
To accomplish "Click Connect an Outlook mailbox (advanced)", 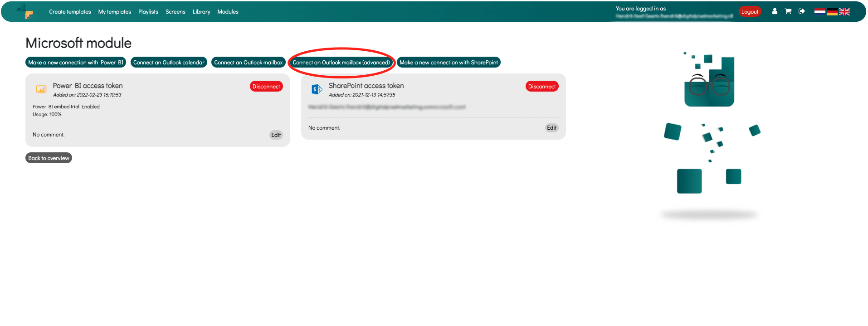I will (341, 63).
